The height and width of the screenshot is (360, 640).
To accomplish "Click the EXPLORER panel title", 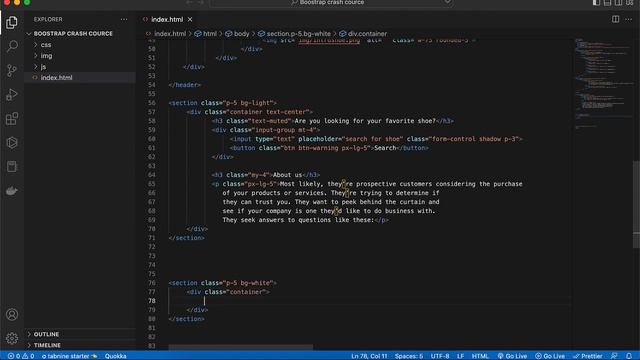I will coord(48,19).
